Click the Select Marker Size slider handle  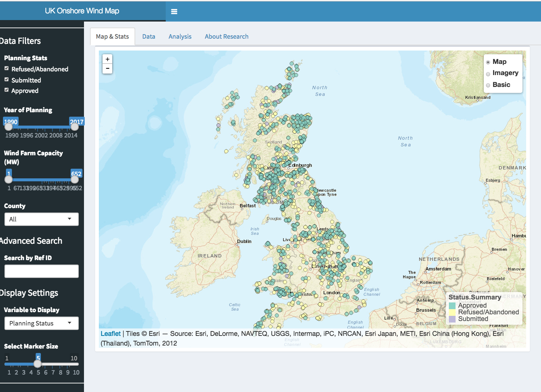tap(38, 364)
